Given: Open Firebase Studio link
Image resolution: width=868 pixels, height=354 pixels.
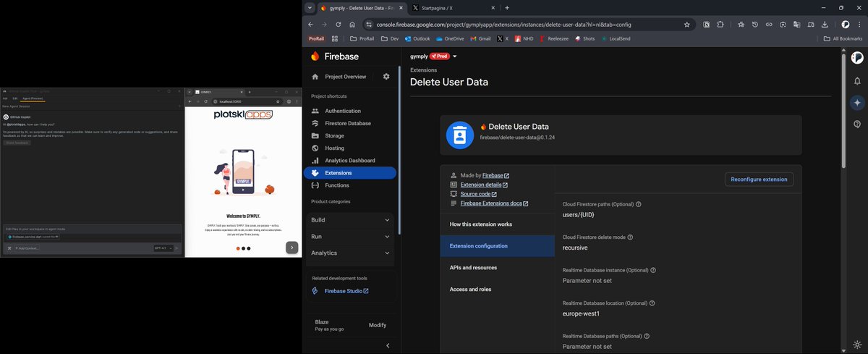Looking at the screenshot, I should tap(346, 291).
